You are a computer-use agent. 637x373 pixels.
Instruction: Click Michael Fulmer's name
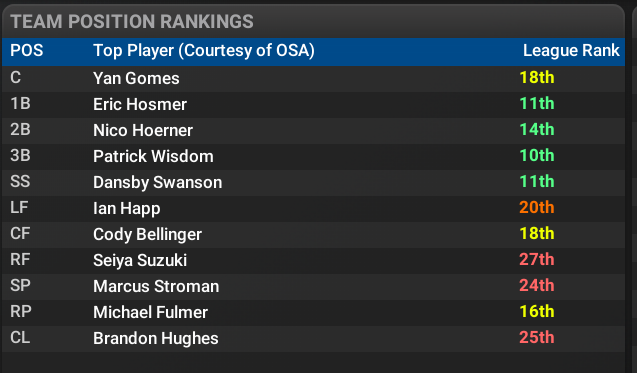click(x=150, y=312)
